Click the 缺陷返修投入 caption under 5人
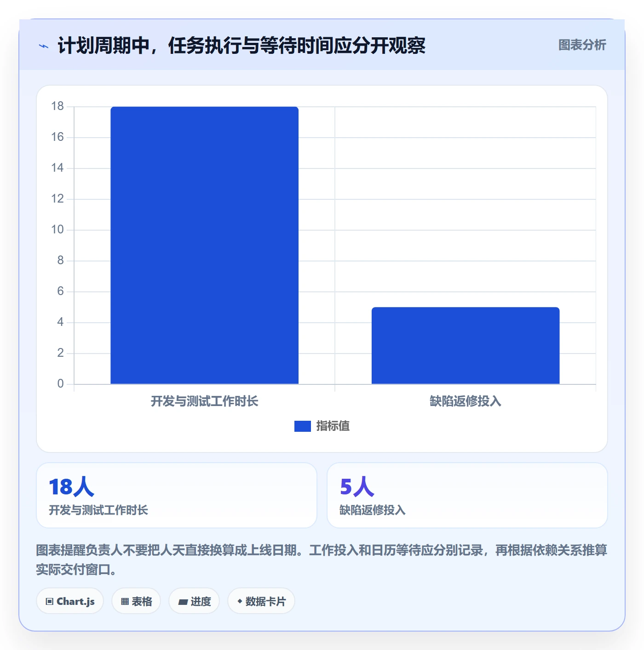 tap(373, 510)
